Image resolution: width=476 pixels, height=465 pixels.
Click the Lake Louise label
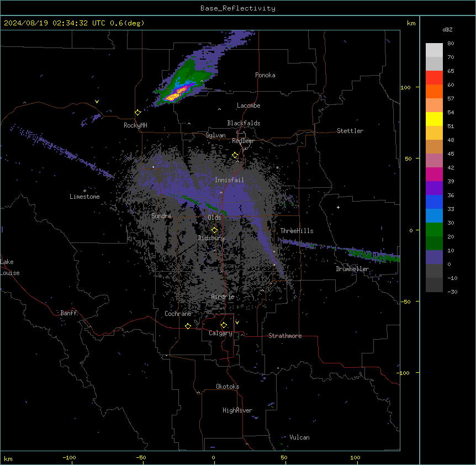click(9, 267)
